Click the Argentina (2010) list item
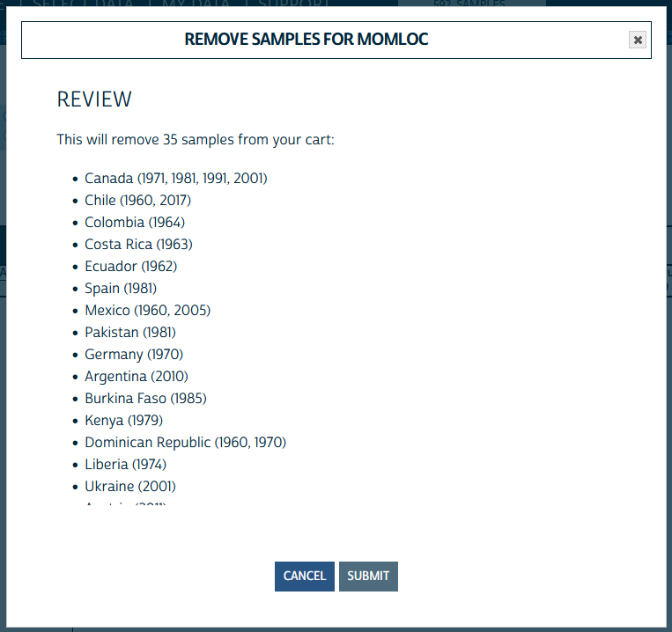Screen dimensions: 672x632 137,377
